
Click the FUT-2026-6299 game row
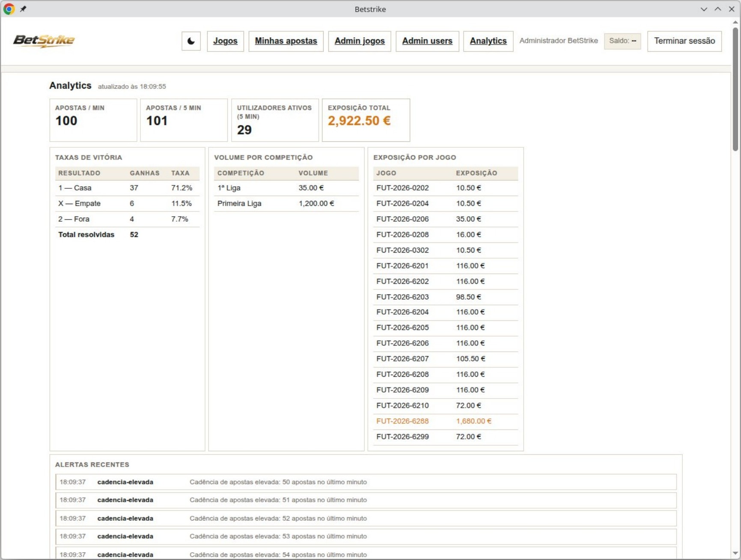pyautogui.click(x=446, y=437)
